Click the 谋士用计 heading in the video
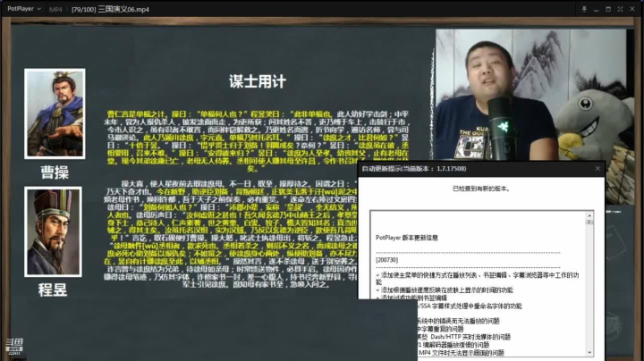The height and width of the screenshot is (361, 644). click(257, 81)
